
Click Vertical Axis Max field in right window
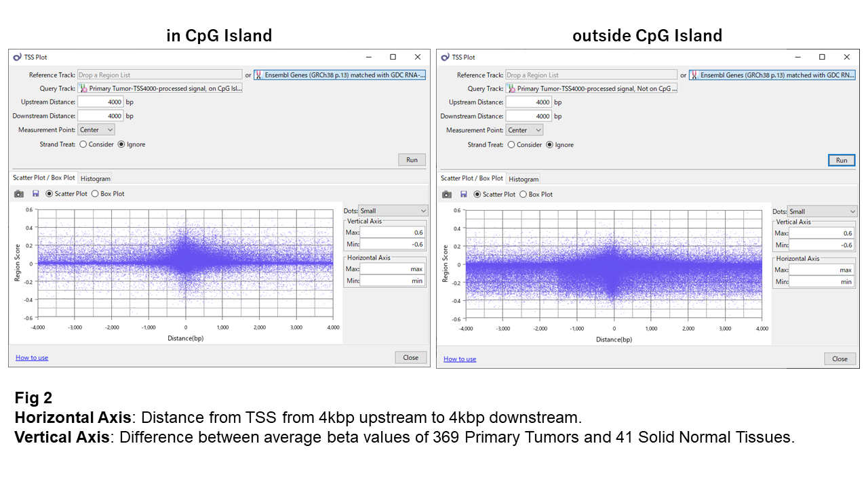pyautogui.click(x=821, y=233)
